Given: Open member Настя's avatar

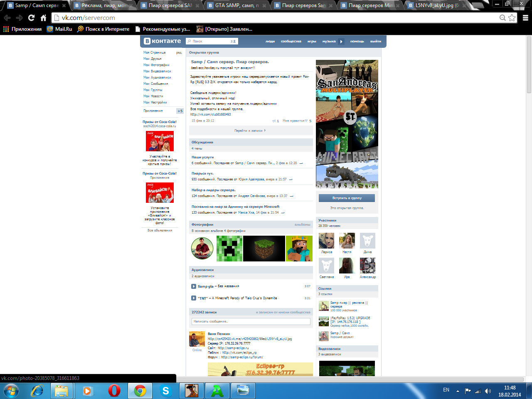Looking at the screenshot, I should pyautogui.click(x=347, y=241).
